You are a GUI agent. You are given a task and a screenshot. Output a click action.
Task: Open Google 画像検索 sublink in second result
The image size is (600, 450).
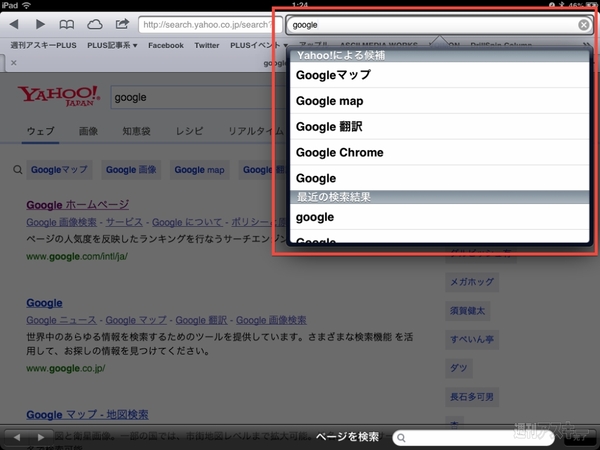pyautogui.click(x=271, y=320)
